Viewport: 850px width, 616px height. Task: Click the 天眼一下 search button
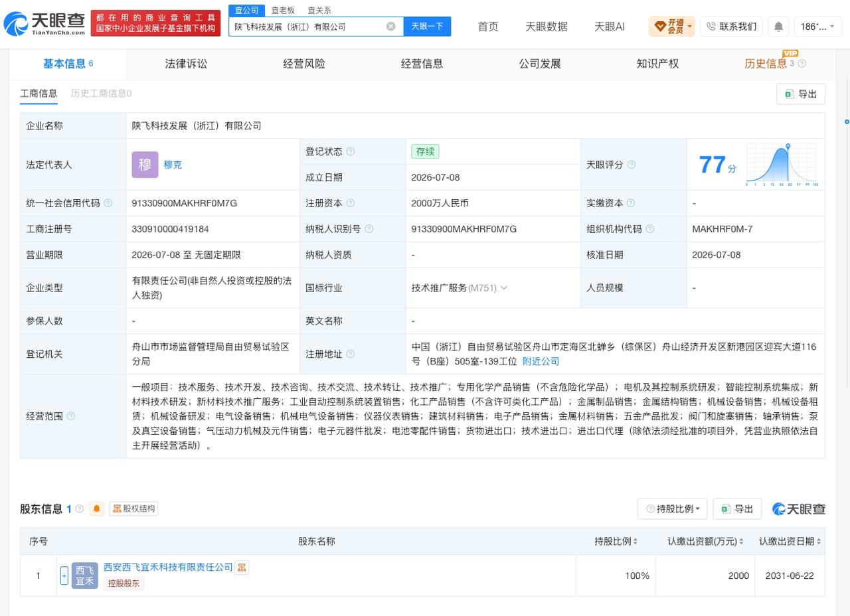pyautogui.click(x=427, y=27)
